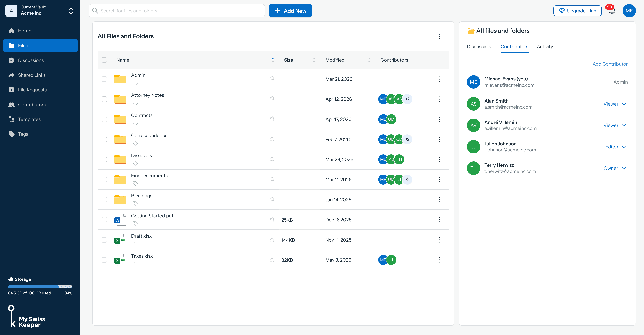Viewport: 644px width, 335px height.
Task: Sort the table by Size column arrow
Action: tap(314, 60)
